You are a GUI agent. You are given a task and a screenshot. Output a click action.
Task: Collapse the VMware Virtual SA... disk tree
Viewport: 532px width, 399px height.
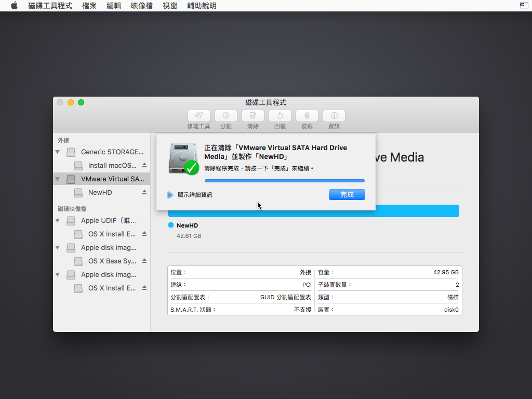click(58, 179)
